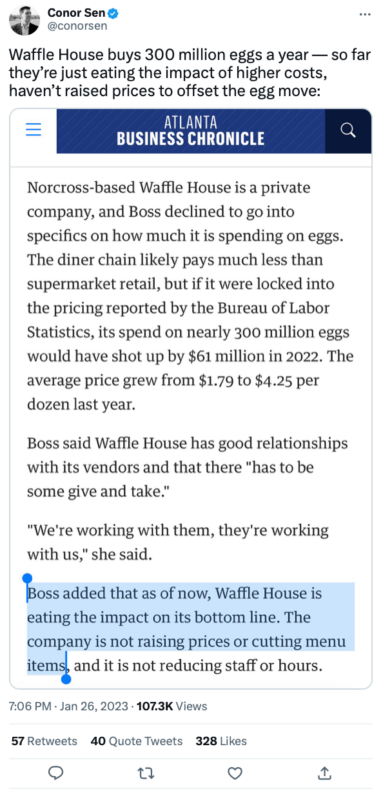Image resolution: width=383 pixels, height=800 pixels.
Task: Click the Atlanta Business Chronicle logo banner
Action: pyautogui.click(x=191, y=131)
